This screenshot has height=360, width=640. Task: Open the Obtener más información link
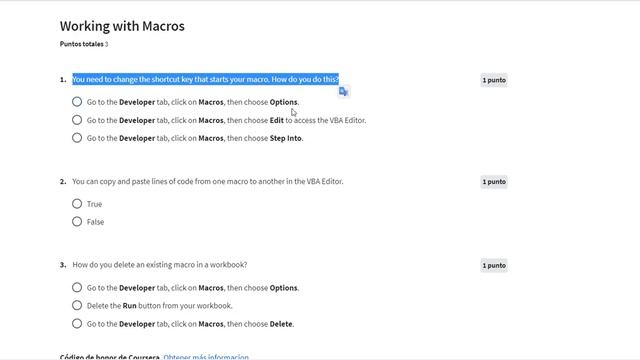pyautogui.click(x=206, y=357)
